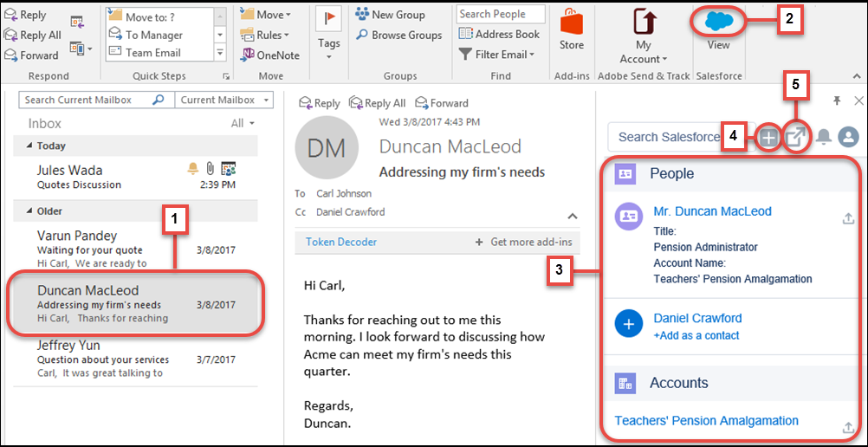The image size is (868, 447).
Task: Open the Salesforce user profile avatar
Action: [848, 137]
